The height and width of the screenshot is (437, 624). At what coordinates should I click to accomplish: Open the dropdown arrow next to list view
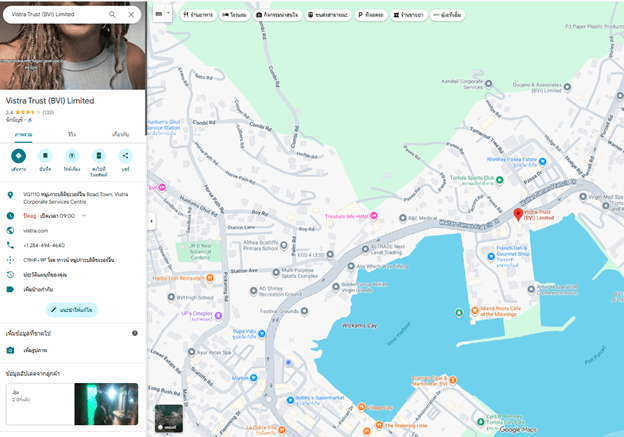[168, 14]
